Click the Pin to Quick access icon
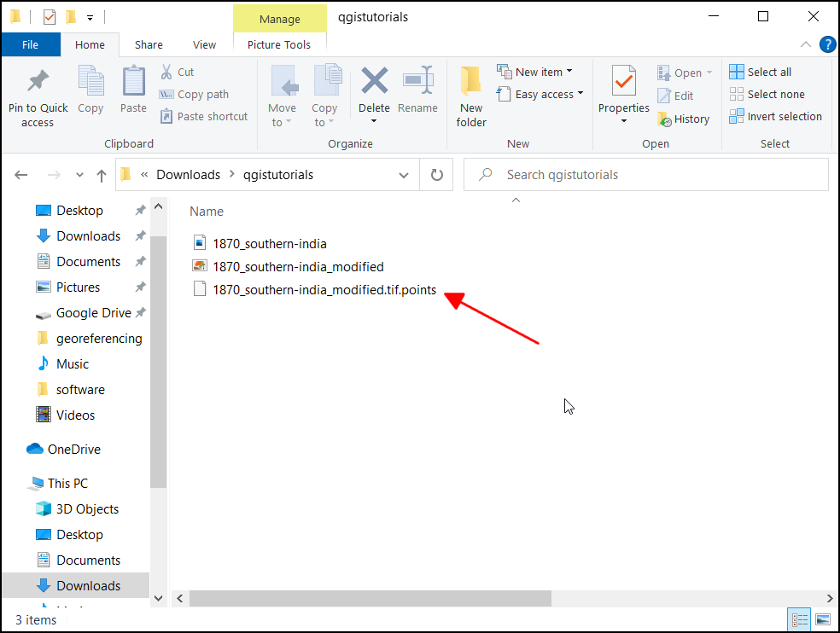The width and height of the screenshot is (840, 633). click(x=38, y=82)
